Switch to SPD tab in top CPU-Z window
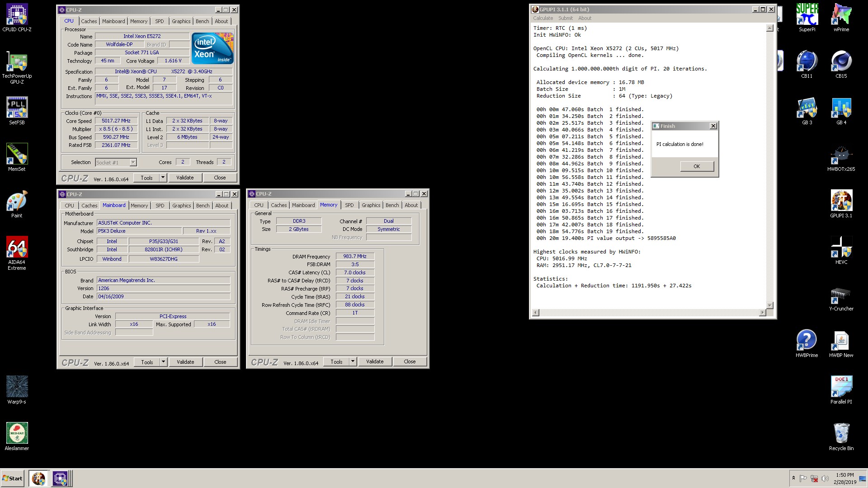This screenshot has width=868, height=488. [160, 21]
